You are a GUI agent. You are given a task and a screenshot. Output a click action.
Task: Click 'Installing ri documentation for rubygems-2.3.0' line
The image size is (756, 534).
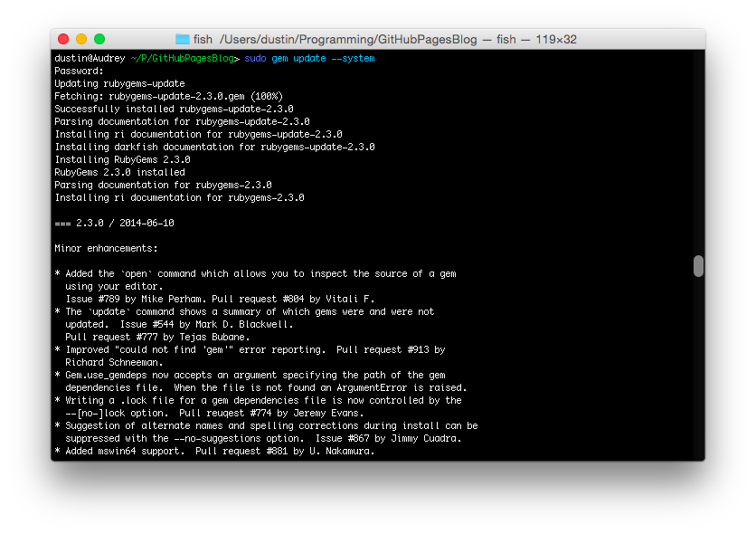point(179,197)
